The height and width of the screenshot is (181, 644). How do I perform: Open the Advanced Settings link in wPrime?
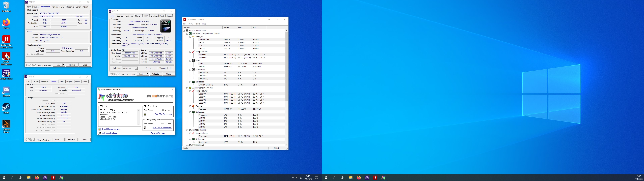[x=110, y=133]
